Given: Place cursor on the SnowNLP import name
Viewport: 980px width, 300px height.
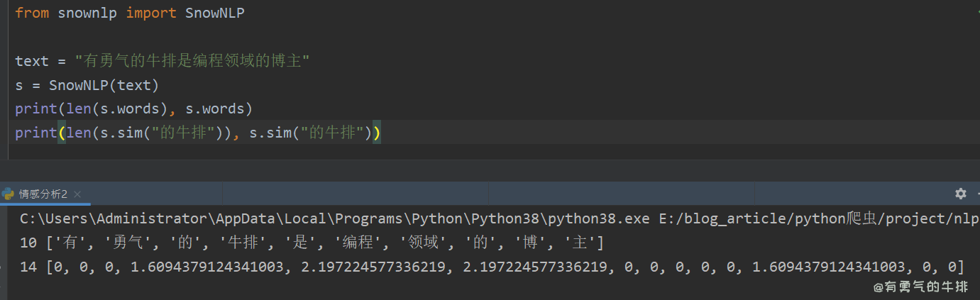Looking at the screenshot, I should [x=214, y=13].
